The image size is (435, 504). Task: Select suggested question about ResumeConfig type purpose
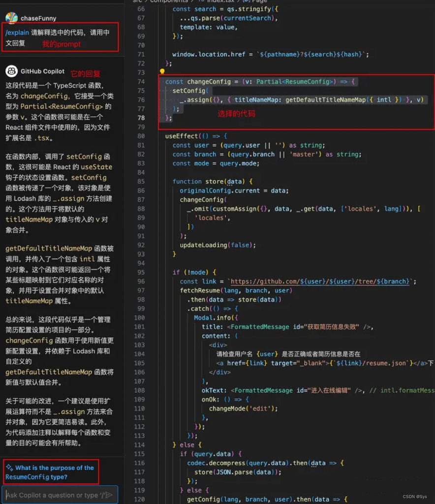pyautogui.click(x=50, y=472)
